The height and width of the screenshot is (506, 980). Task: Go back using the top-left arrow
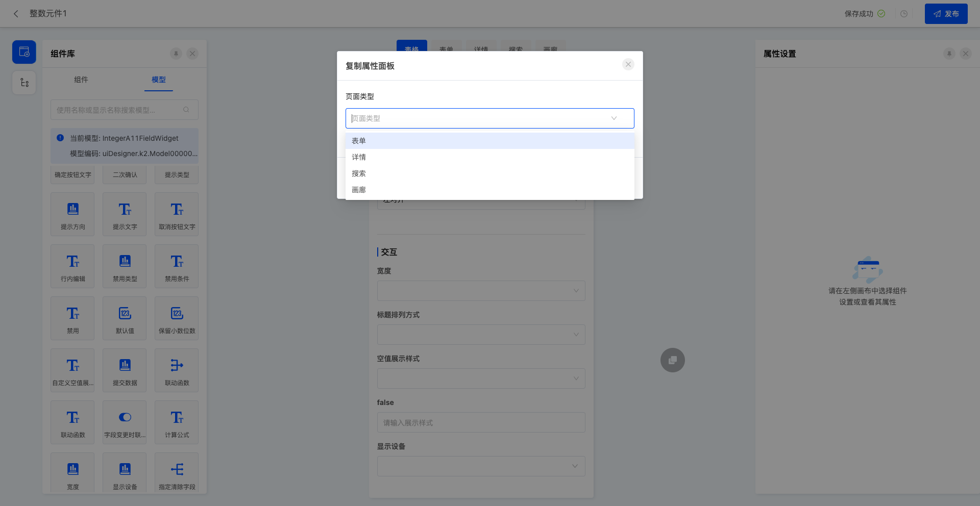pyautogui.click(x=16, y=14)
